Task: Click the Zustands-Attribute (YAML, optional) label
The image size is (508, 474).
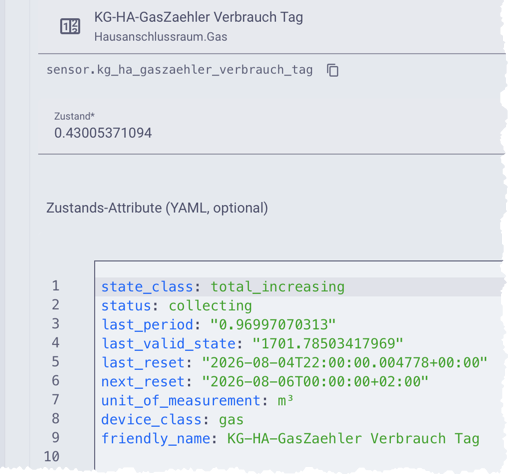Action: coord(157,208)
